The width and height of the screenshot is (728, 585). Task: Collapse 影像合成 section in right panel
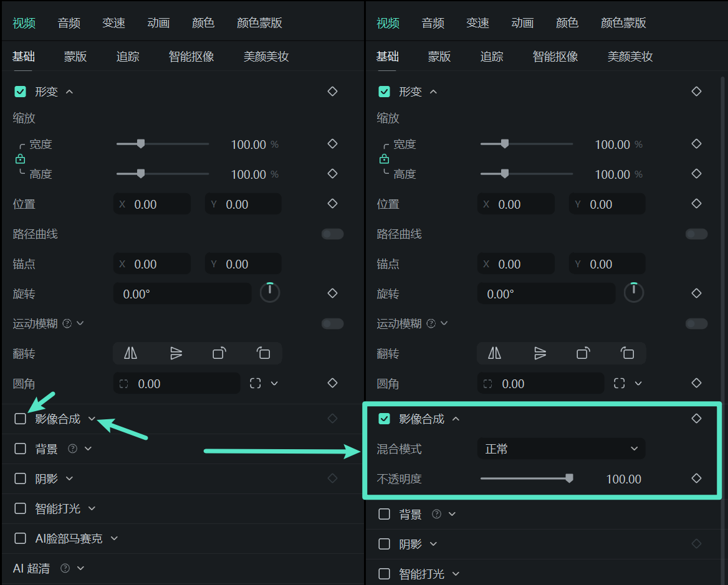click(456, 419)
